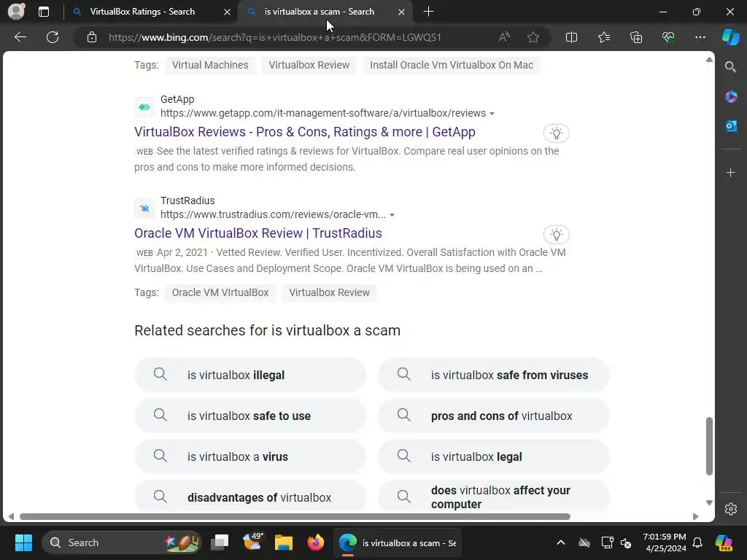Viewport: 747px width, 560px height.
Task: Open the volume muted tray icon
Action: click(x=626, y=542)
